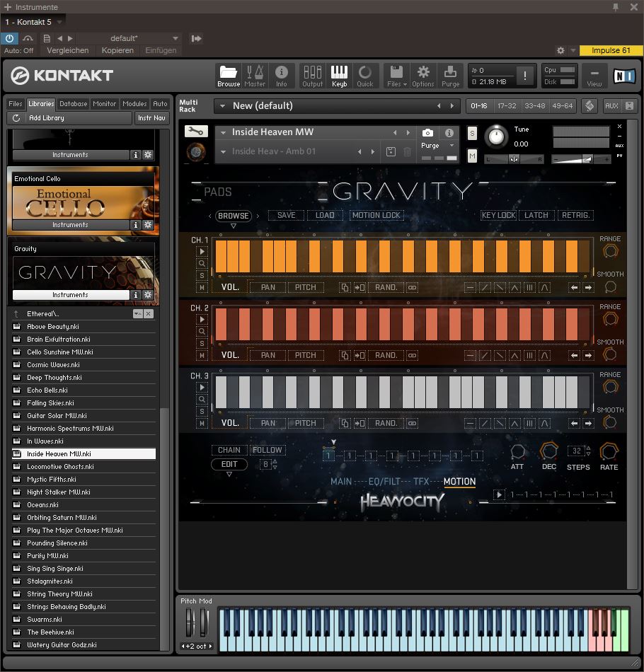Toggle the Keyb on-screen keyboard
This screenshot has height=672, width=644.
[x=339, y=76]
